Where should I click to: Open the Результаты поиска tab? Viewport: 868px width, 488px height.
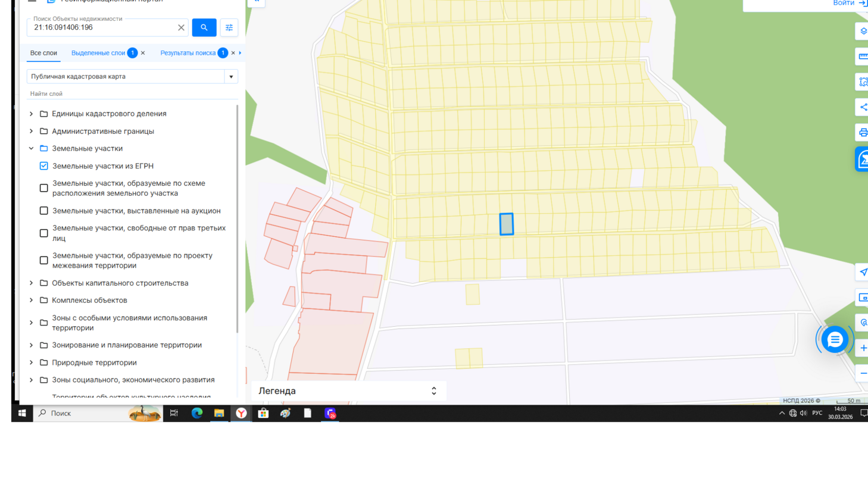[188, 53]
